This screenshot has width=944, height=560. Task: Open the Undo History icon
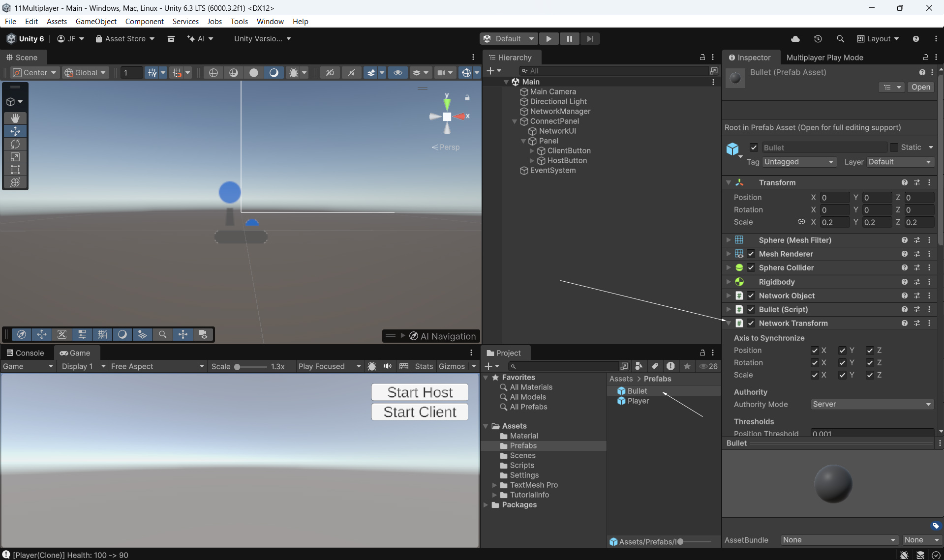pos(818,39)
